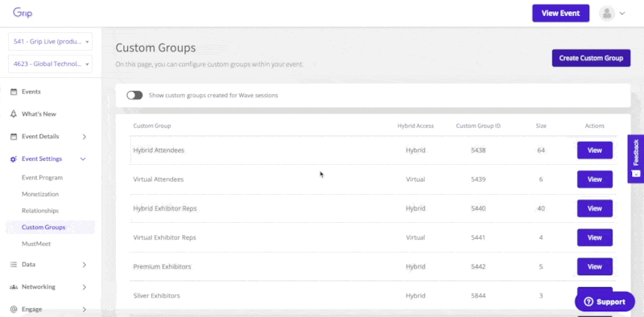Screen dimensions: 644x317
Task: Expand the Engage section chevron
Action: [x=85, y=309]
